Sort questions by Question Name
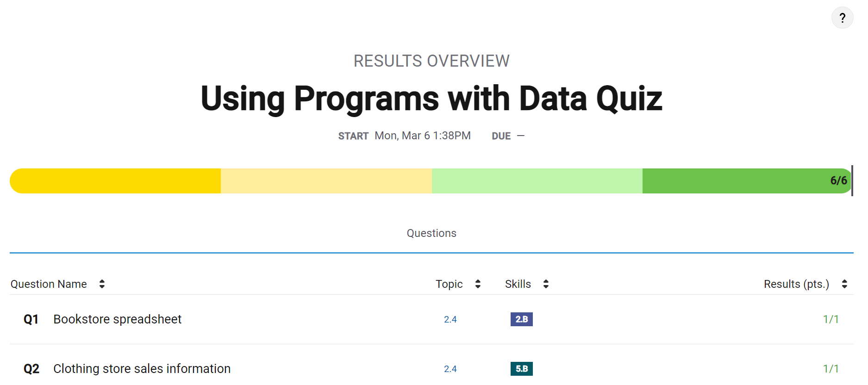The width and height of the screenshot is (868, 385). (x=48, y=284)
